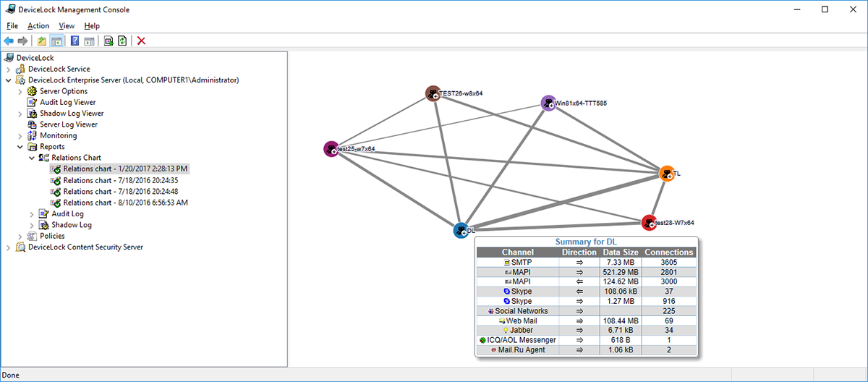Click the magenta test25-w7x64 node
This screenshot has width=868, height=382.
point(331,149)
